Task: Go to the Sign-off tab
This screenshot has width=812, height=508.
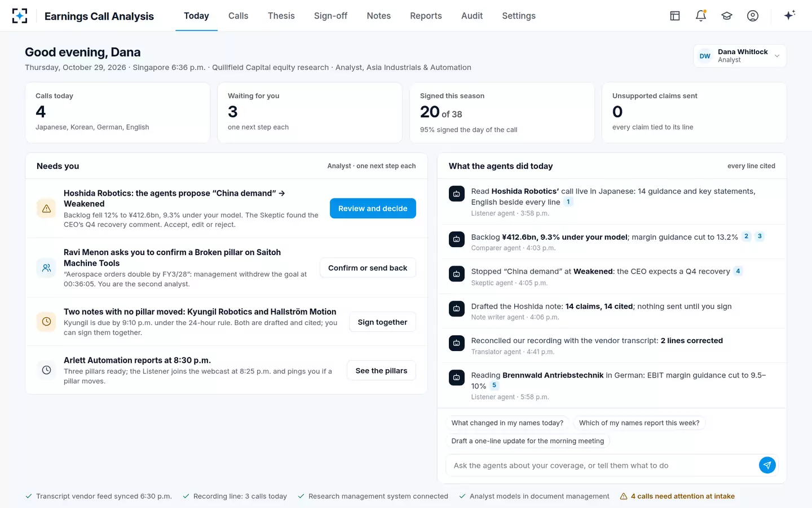Action: [330, 16]
